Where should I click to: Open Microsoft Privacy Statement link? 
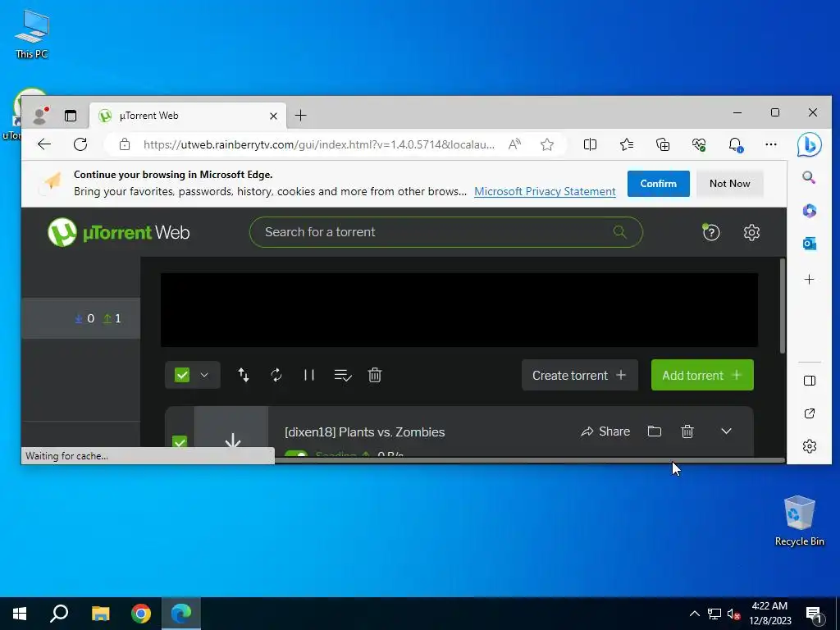pyautogui.click(x=545, y=191)
